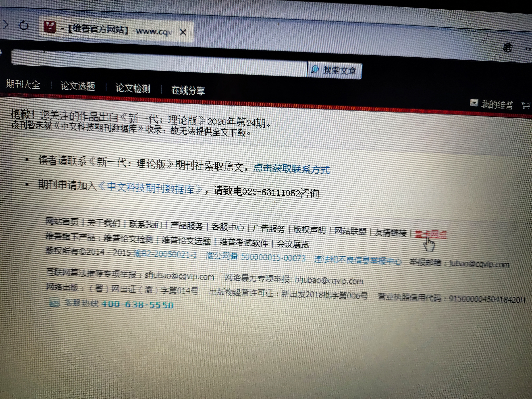This screenshot has height=399, width=532.
Task: Close the 维普官方网站 browser tab
Action: point(183,32)
